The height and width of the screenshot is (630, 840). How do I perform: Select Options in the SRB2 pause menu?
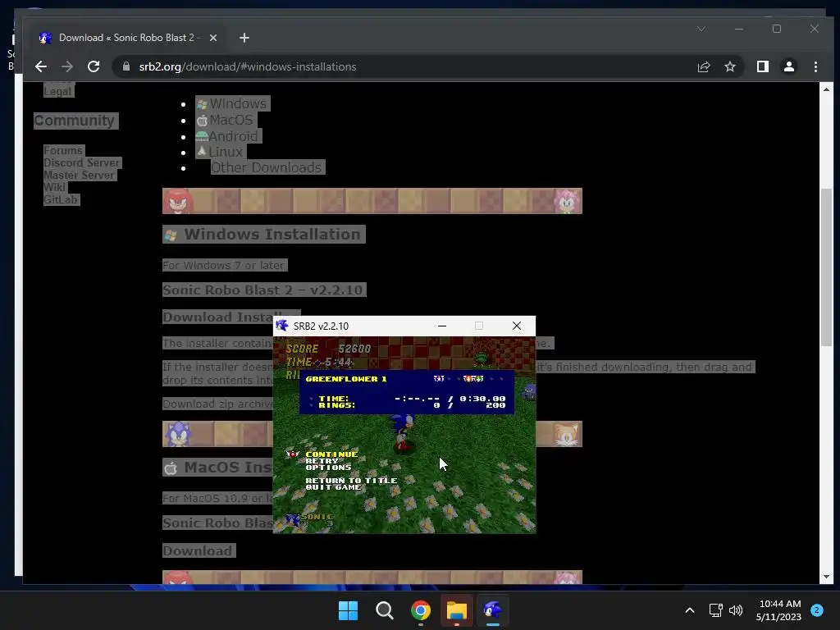[328, 467]
